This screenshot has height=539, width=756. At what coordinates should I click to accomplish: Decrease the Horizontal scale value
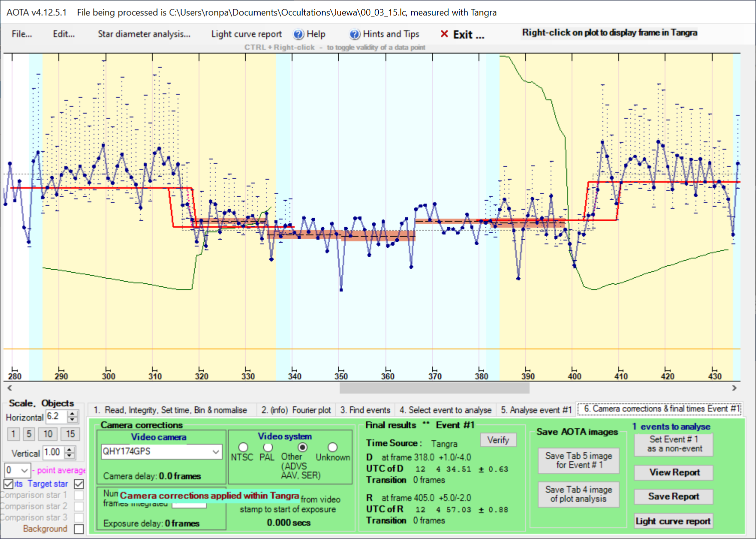click(73, 419)
